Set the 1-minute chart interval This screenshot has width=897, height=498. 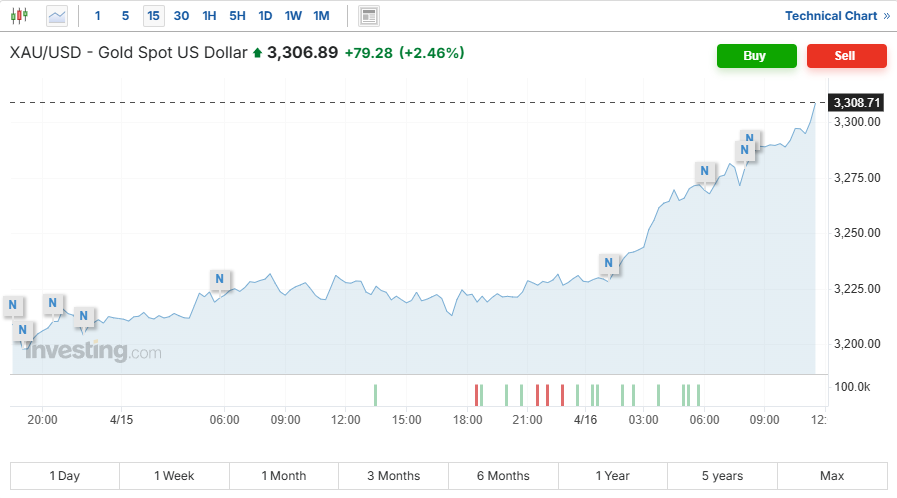[97, 16]
